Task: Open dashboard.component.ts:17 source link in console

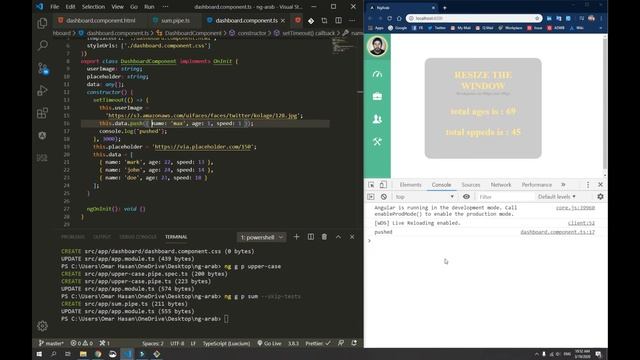Action: tap(557, 232)
